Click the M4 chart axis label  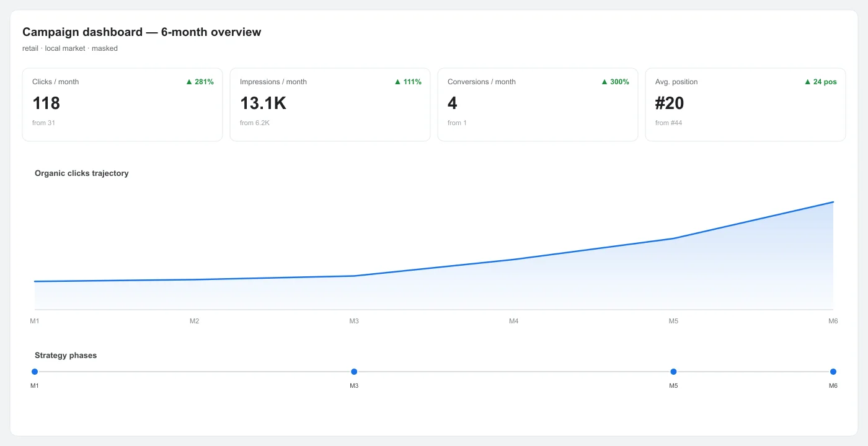[514, 321]
